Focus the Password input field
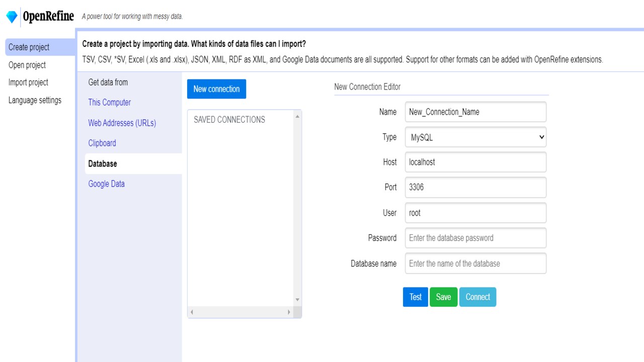644x362 pixels. [475, 238]
